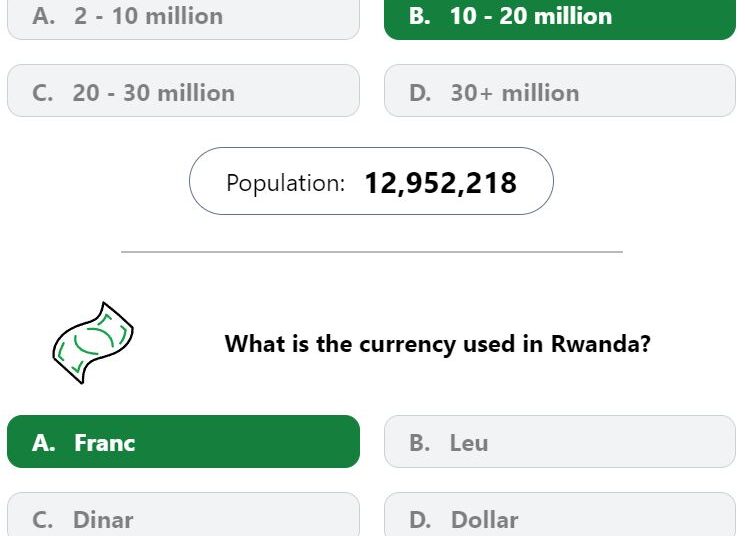Image resolution: width=745 pixels, height=536 pixels.
Task: Select the 2 - 10 million answer
Action: [x=183, y=17]
